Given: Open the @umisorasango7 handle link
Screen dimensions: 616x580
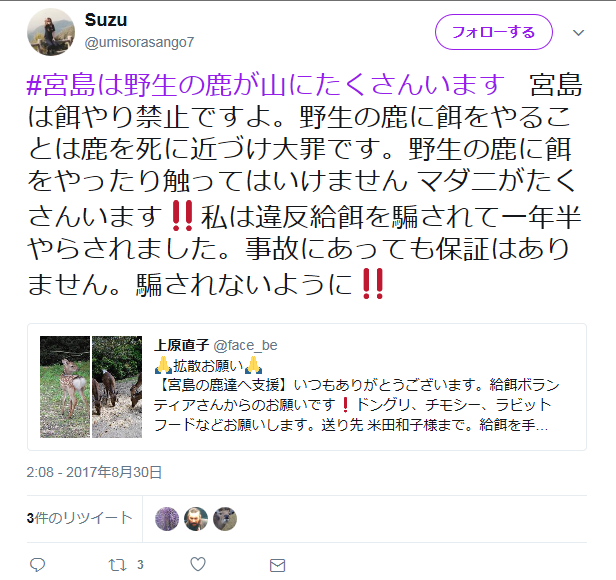Looking at the screenshot, I should coord(139,42).
